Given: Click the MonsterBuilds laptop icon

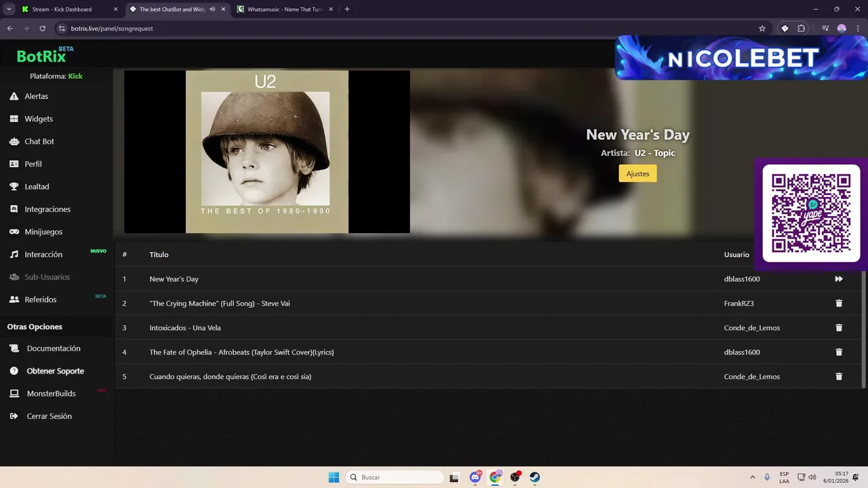Looking at the screenshot, I should point(14,394).
